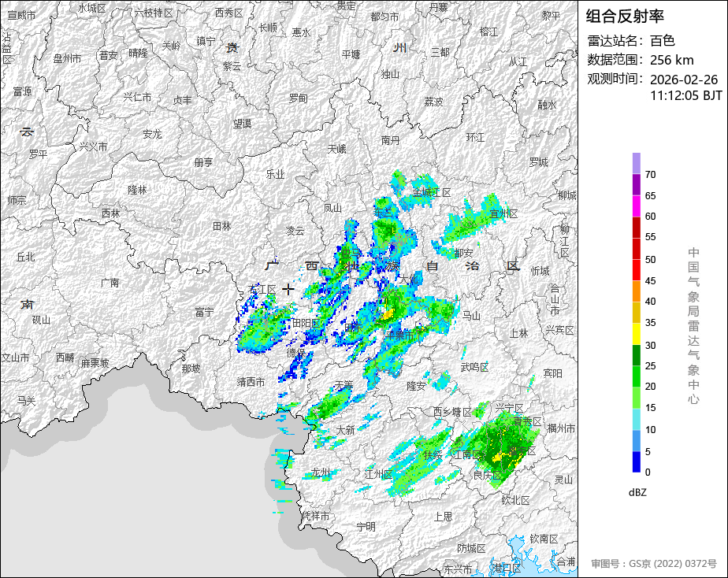Click the 荔波 map label
Screen dimensions: 728x578
pos(433,102)
